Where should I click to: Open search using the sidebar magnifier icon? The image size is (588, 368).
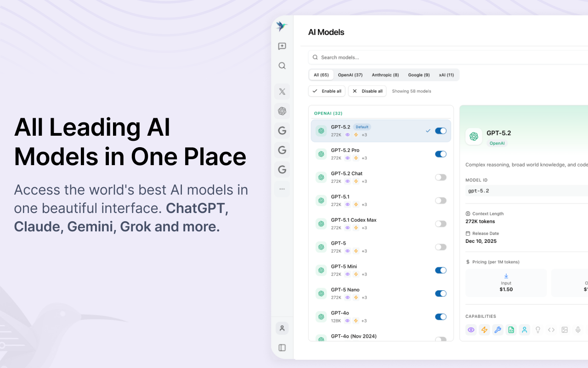click(282, 65)
